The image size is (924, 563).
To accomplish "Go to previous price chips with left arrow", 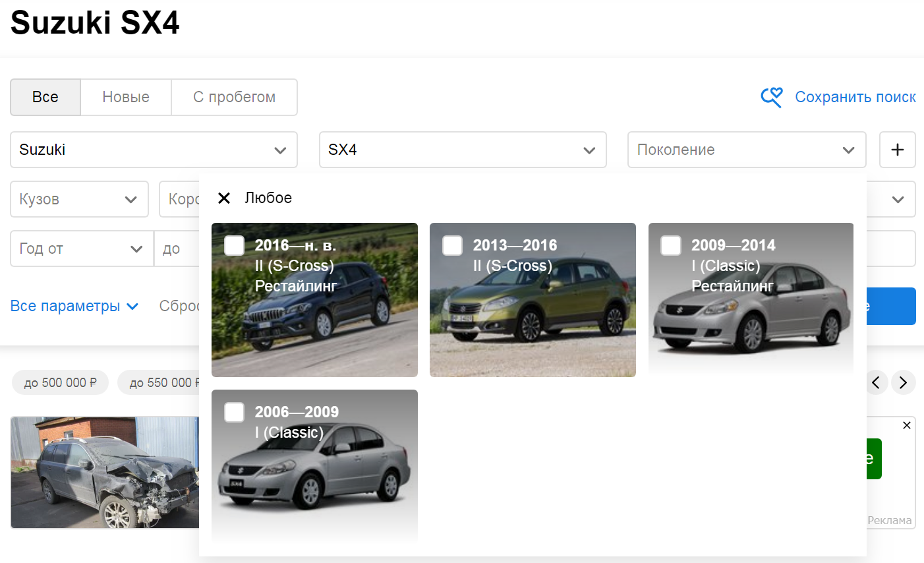I will pos(876,382).
